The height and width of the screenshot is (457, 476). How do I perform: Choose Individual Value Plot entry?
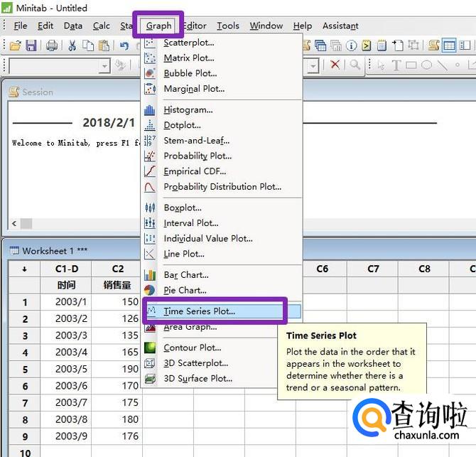point(222,239)
